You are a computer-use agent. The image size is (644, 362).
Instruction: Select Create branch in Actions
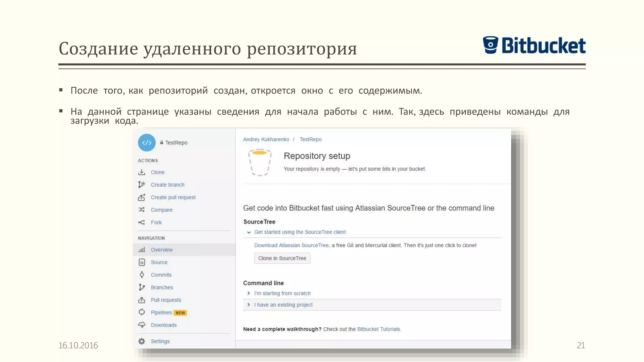coord(168,185)
